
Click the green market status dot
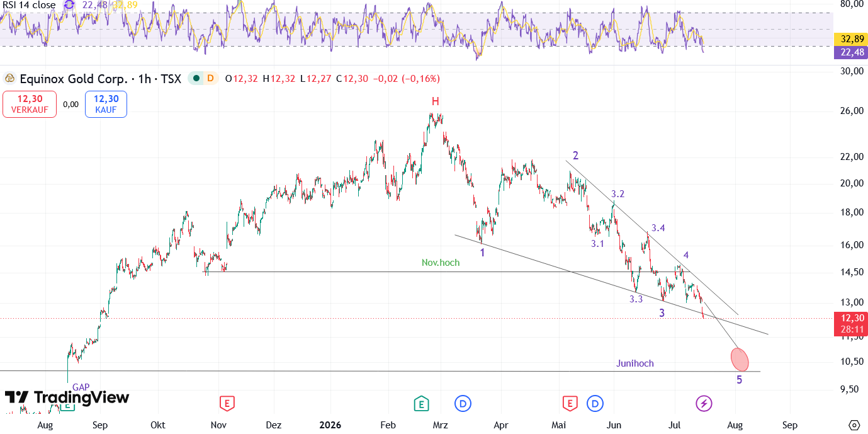pos(196,79)
